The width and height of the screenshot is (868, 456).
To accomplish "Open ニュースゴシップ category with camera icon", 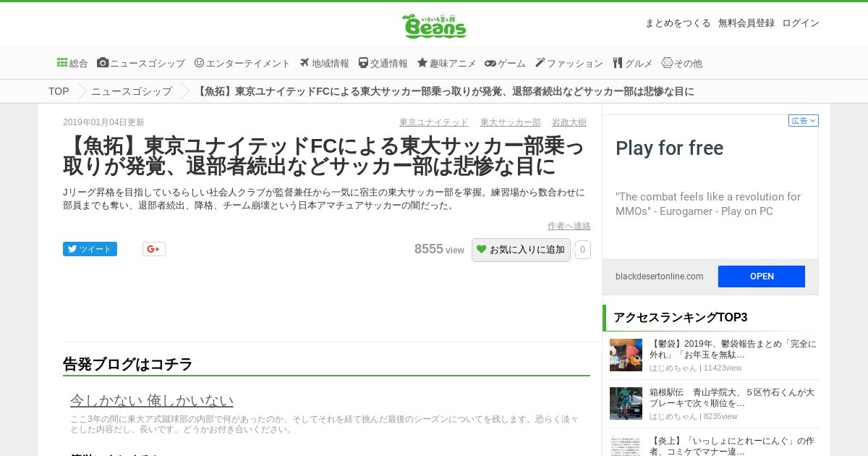I will [x=141, y=63].
